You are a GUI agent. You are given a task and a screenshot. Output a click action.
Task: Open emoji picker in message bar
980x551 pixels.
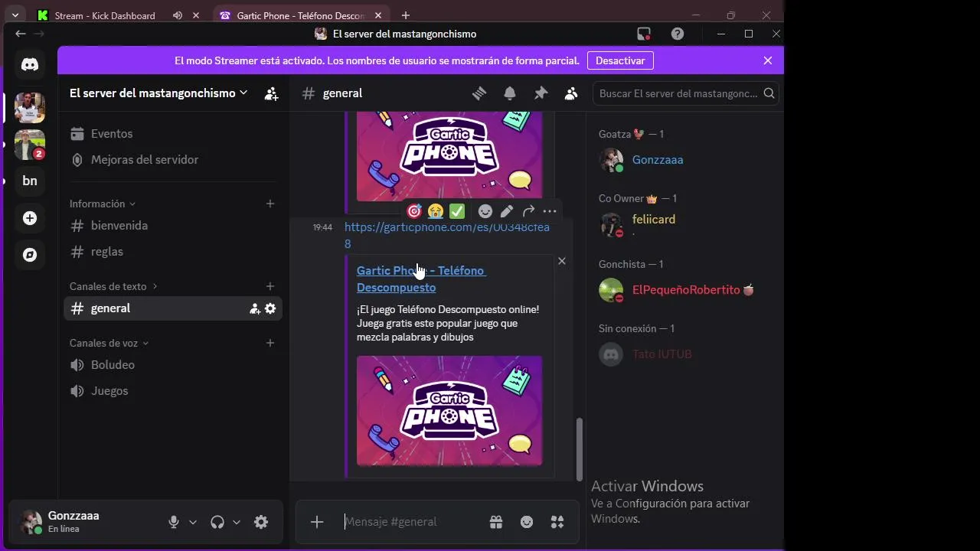click(x=527, y=522)
